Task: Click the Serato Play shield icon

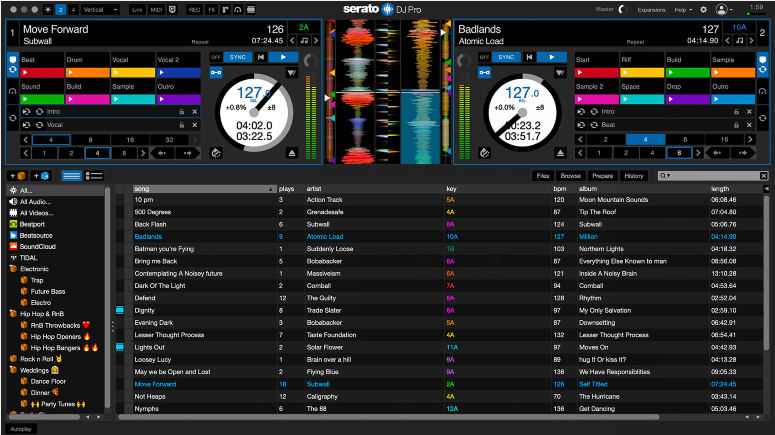Action: pyautogui.click(x=173, y=9)
